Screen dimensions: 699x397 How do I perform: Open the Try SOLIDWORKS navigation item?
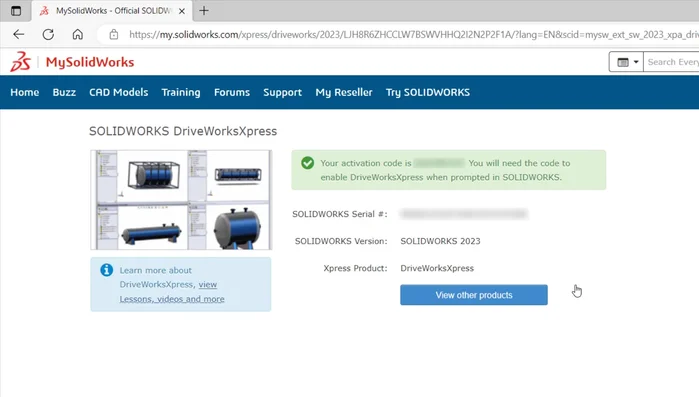point(428,92)
